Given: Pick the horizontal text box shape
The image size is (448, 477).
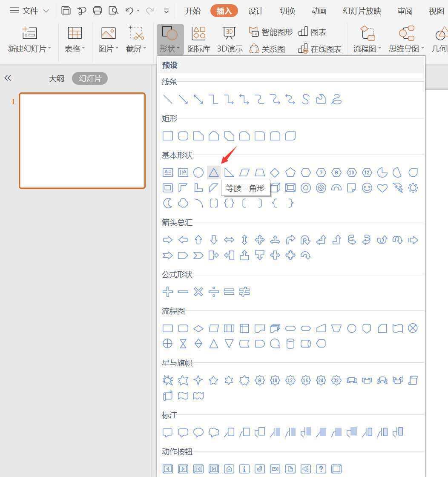Looking at the screenshot, I should click(x=168, y=173).
